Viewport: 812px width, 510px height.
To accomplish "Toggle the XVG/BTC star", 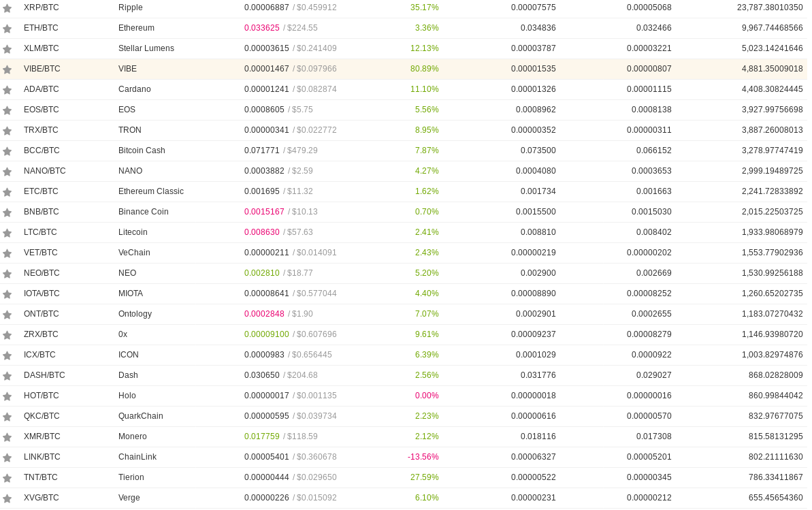I will [x=7, y=498].
